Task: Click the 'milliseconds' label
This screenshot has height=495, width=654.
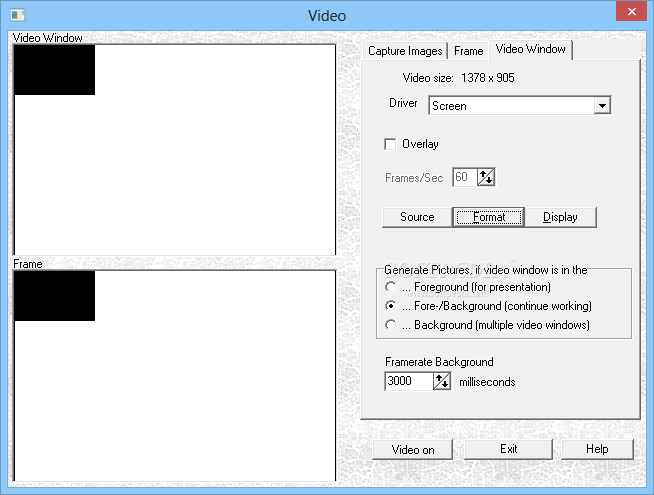Action: [487, 382]
